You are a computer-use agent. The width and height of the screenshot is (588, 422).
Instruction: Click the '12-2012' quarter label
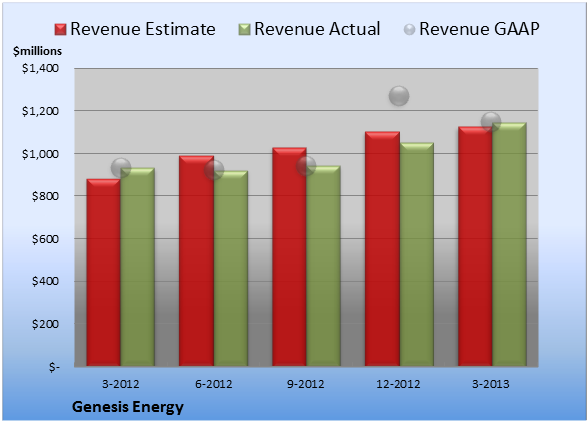click(398, 384)
